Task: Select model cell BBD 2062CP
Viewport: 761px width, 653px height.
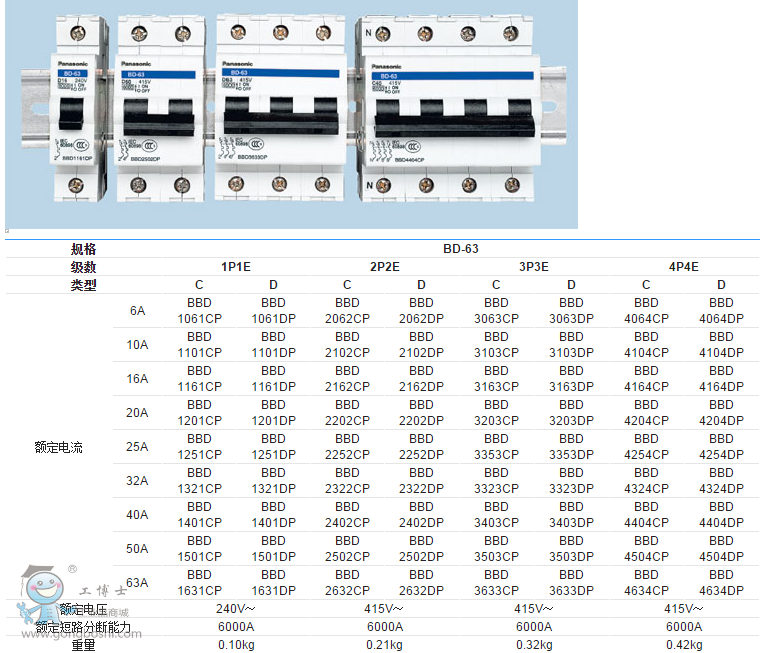Action: click(x=347, y=311)
